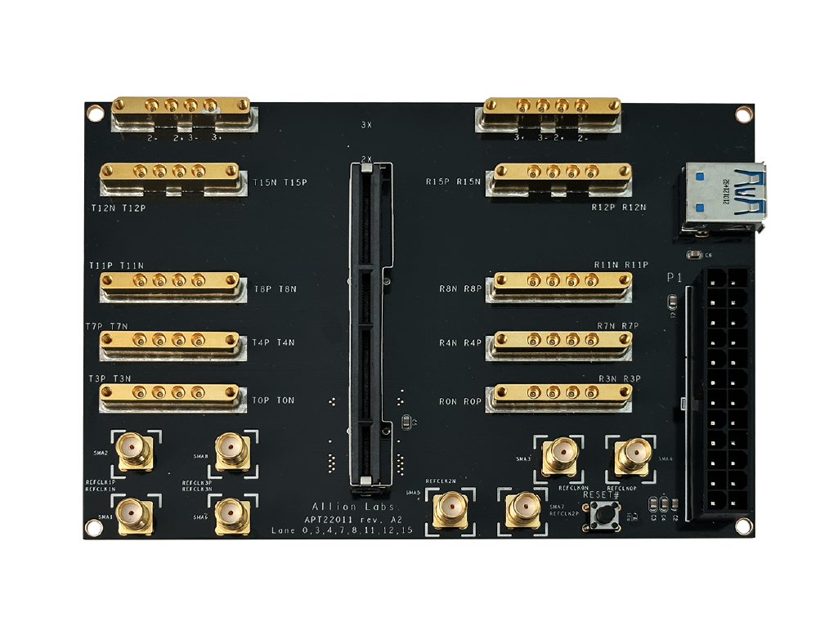Select gold connector beside T15N T15P label

[172, 177]
